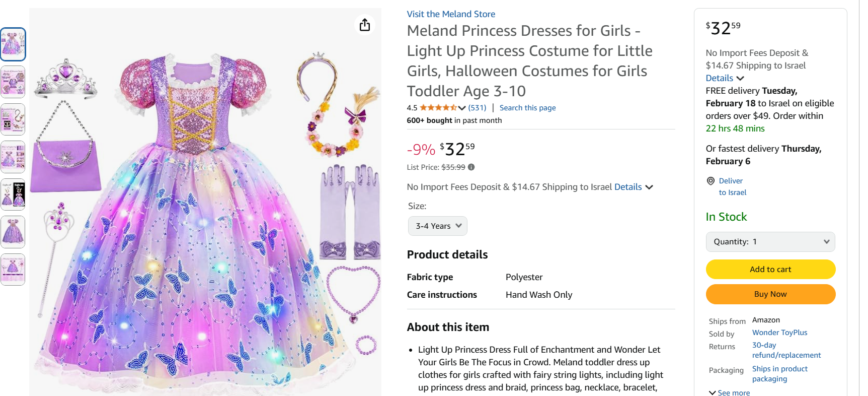Viewport: 868px width, 396px height.
Task: Click Add to cart button
Action: [770, 270]
